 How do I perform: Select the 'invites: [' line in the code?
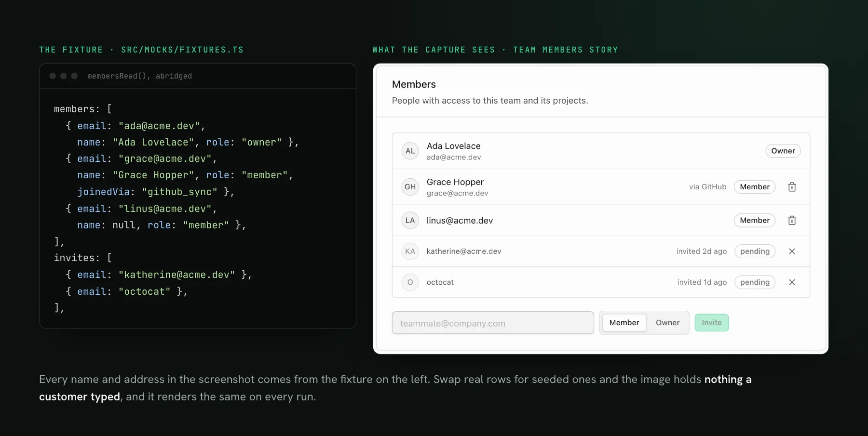[83, 258]
